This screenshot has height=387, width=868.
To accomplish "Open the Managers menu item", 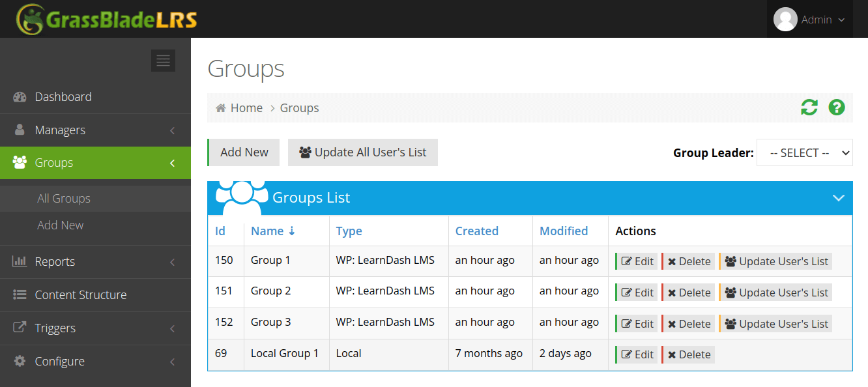I will [x=95, y=130].
